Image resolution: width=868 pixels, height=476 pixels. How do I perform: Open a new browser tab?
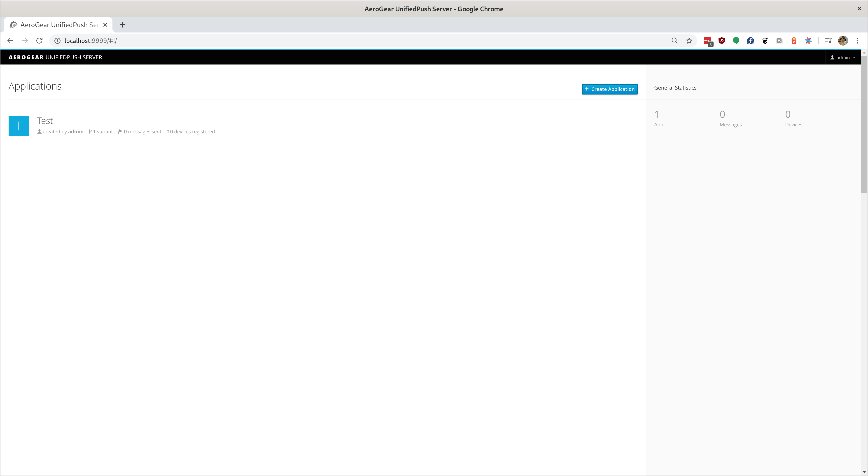click(122, 25)
